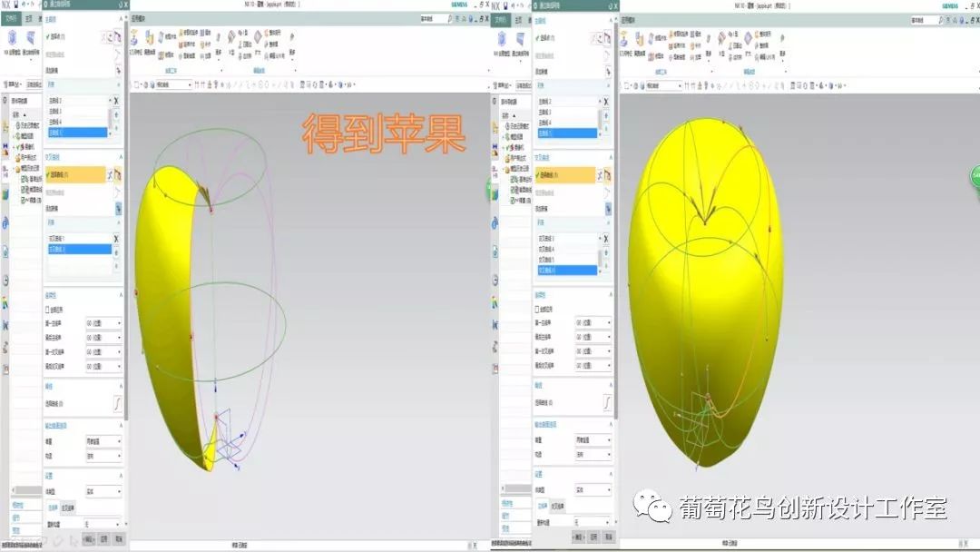The width and height of the screenshot is (980, 552).
Task: Click NX Realize Shape ribbon icon, left window
Action: point(12,39)
